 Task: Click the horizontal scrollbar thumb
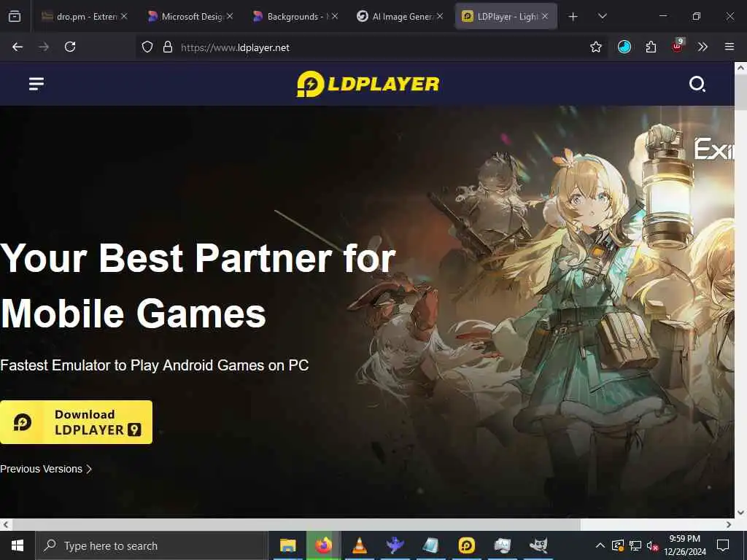pyautogui.click(x=296, y=524)
